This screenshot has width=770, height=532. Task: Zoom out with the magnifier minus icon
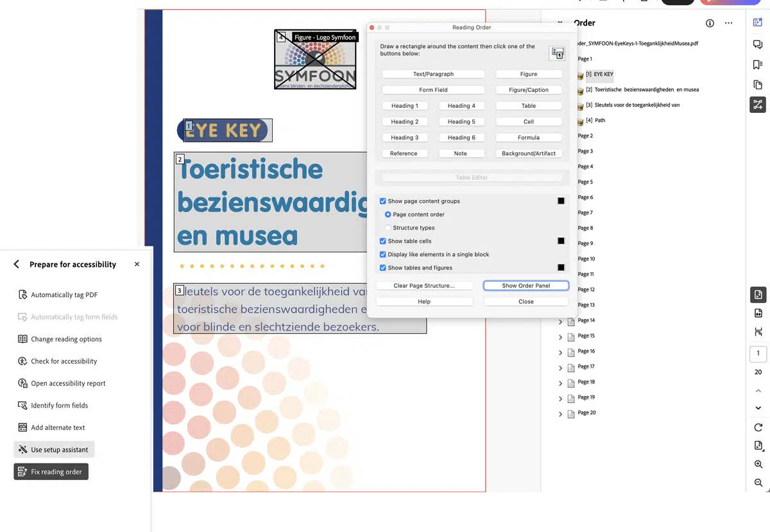coord(758,483)
